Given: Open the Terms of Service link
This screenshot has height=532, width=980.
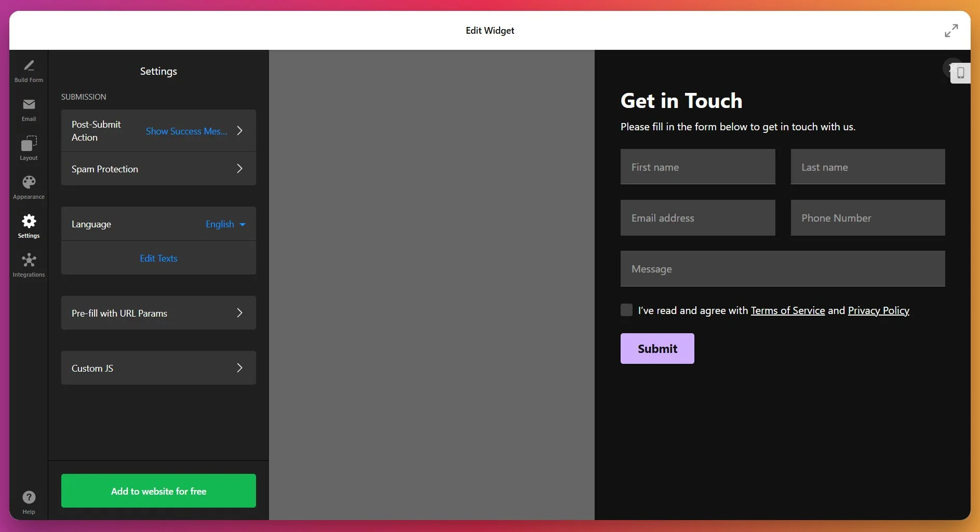Looking at the screenshot, I should [787, 310].
